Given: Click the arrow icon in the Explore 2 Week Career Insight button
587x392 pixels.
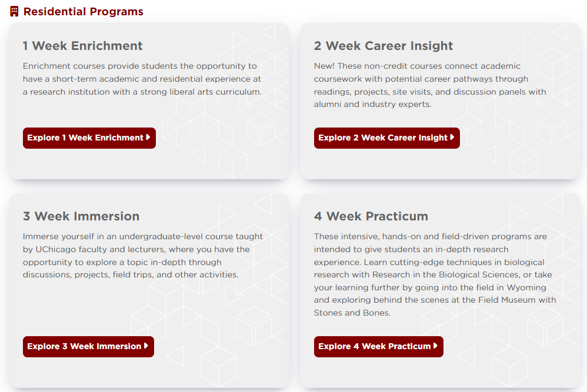Looking at the screenshot, I should (x=452, y=138).
